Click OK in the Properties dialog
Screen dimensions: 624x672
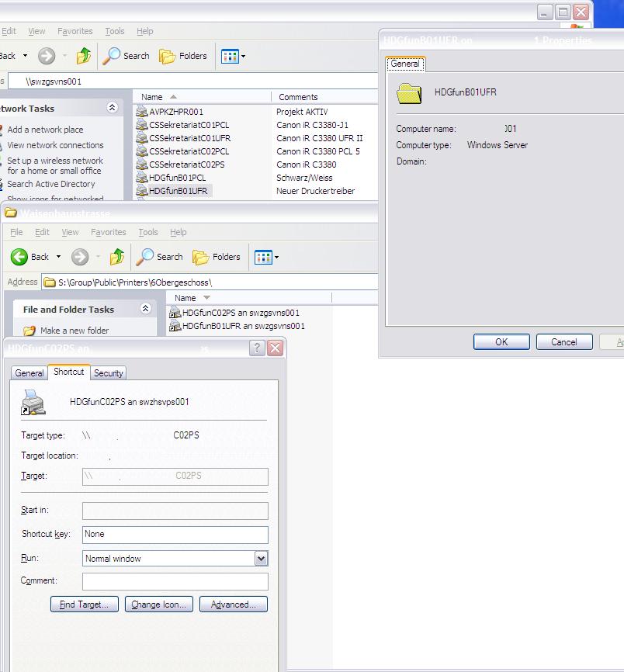point(501,341)
